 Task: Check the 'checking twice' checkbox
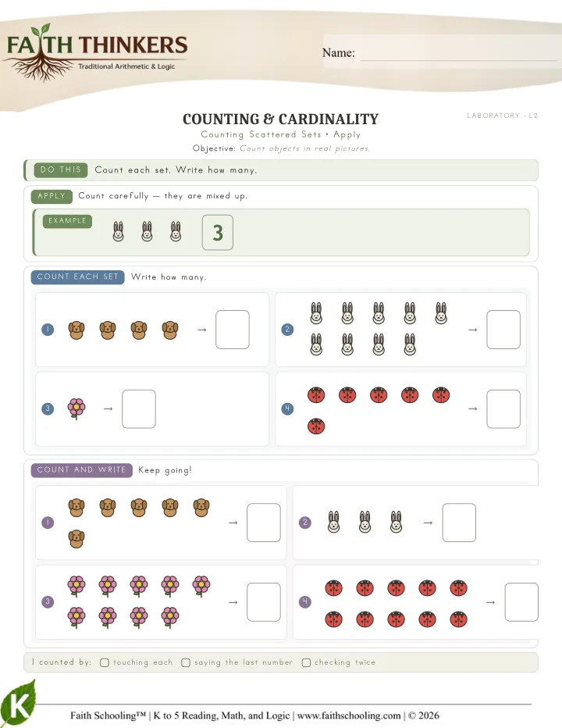point(306,662)
